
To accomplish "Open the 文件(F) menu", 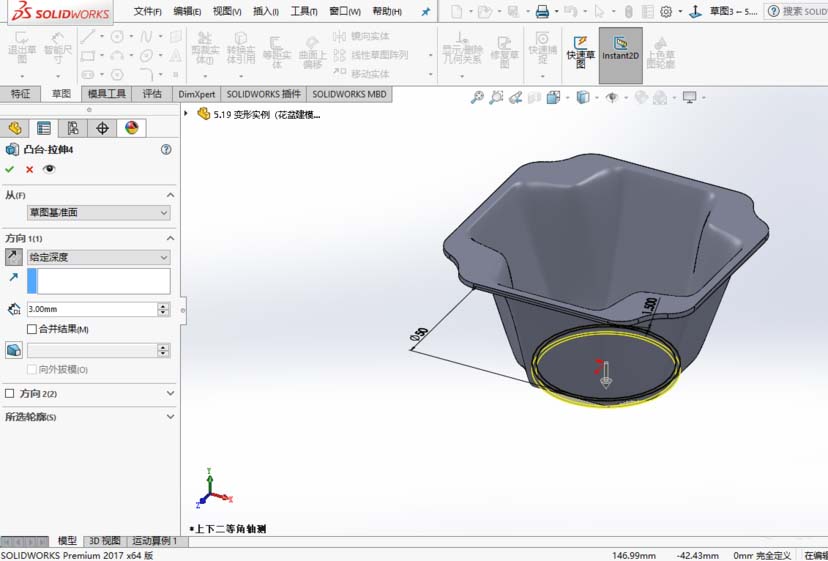I will (x=147, y=11).
